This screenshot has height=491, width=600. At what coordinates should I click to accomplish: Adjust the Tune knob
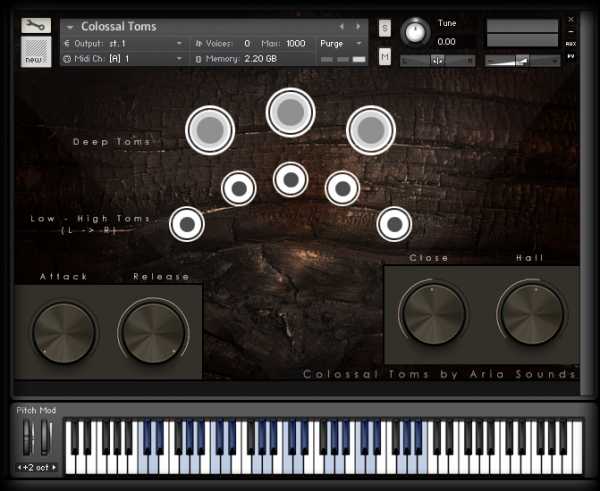pos(415,33)
